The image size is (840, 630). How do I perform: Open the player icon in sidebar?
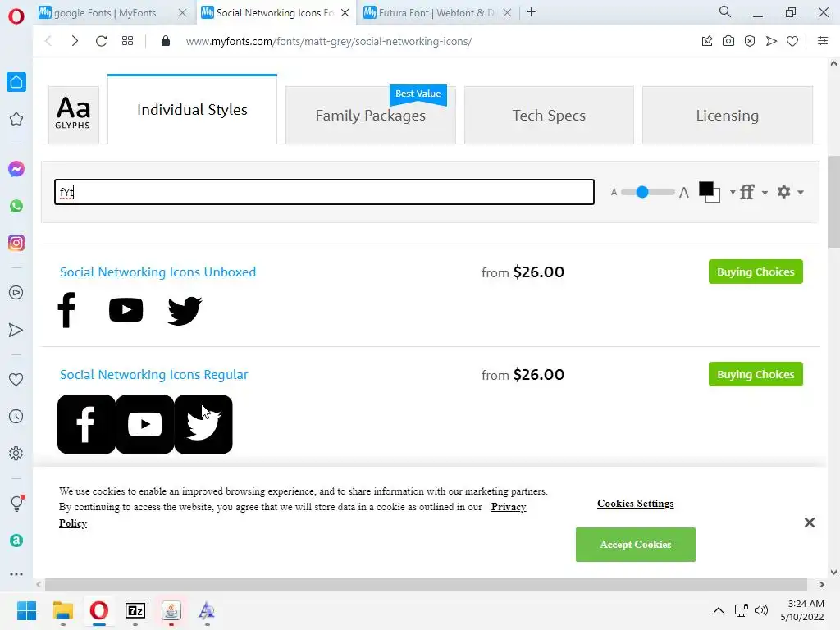coord(16,293)
